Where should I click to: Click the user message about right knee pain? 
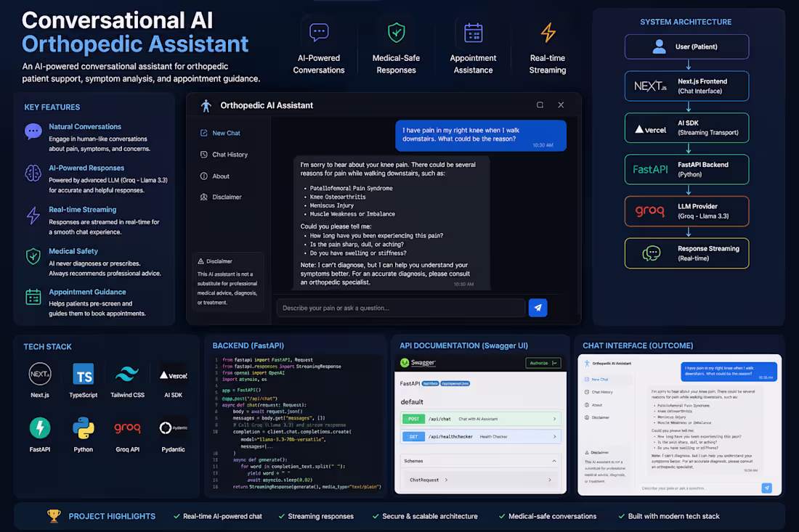click(481, 136)
